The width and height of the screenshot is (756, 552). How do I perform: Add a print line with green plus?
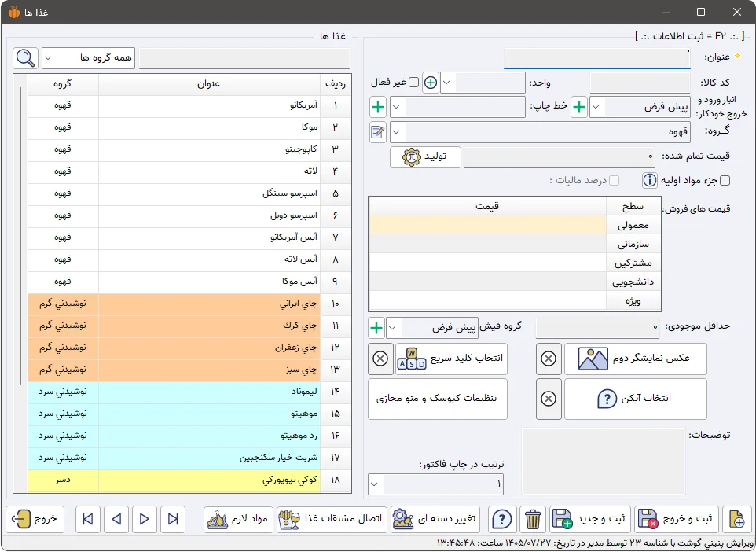tap(378, 107)
